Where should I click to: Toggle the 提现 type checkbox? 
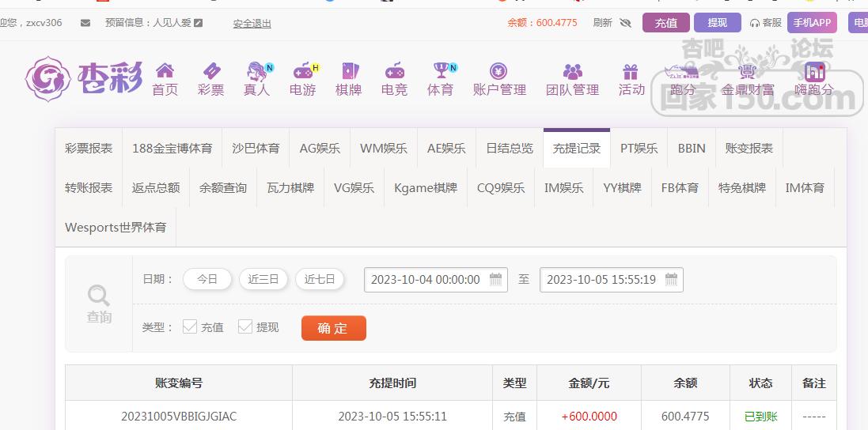pos(245,326)
